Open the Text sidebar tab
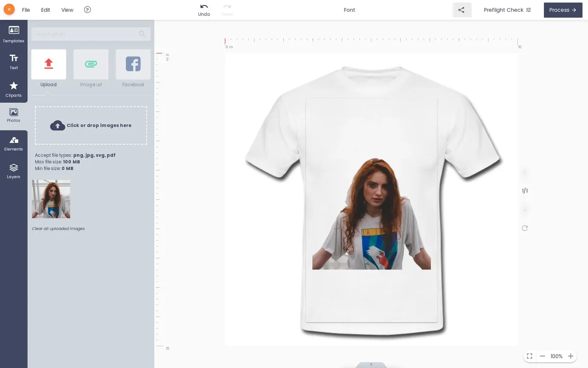588x368 pixels. pyautogui.click(x=14, y=62)
